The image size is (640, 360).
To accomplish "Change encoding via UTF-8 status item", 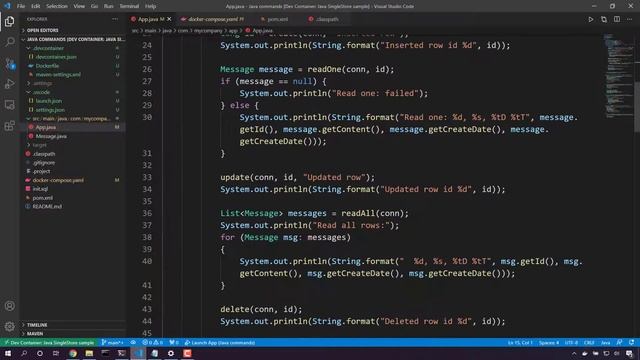I will 571,342.
